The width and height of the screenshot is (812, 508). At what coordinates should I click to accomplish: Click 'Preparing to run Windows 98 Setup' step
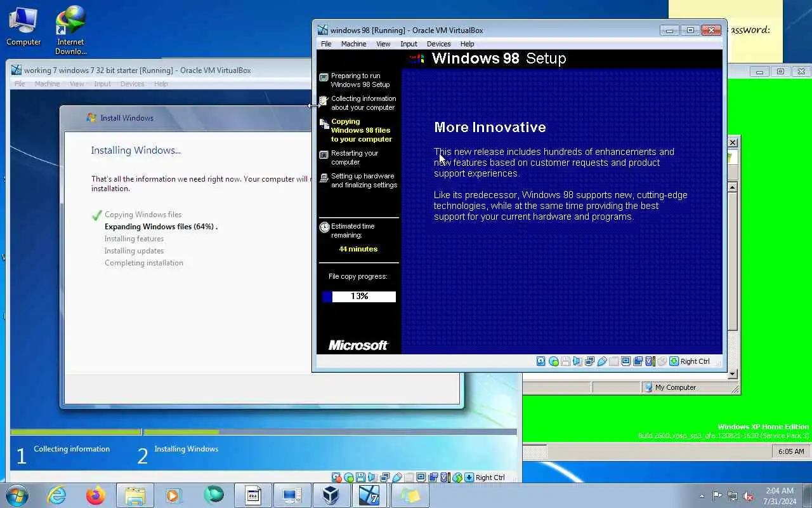pos(360,80)
